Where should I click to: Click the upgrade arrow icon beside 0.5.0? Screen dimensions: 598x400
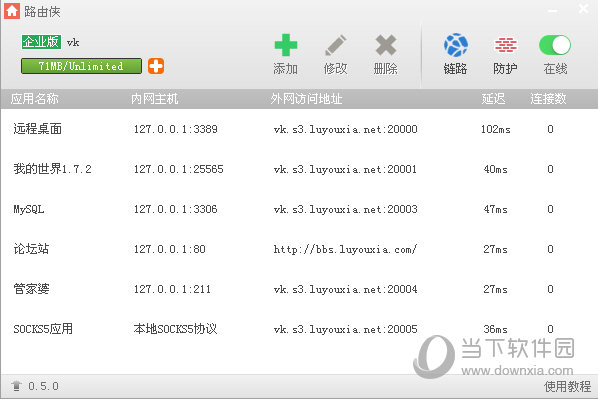[x=16, y=386]
